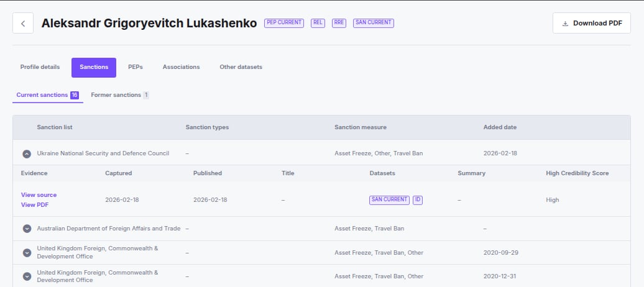
Task: Expand the UK sanctions row dated 2020-09-29
Action: (x=27, y=253)
